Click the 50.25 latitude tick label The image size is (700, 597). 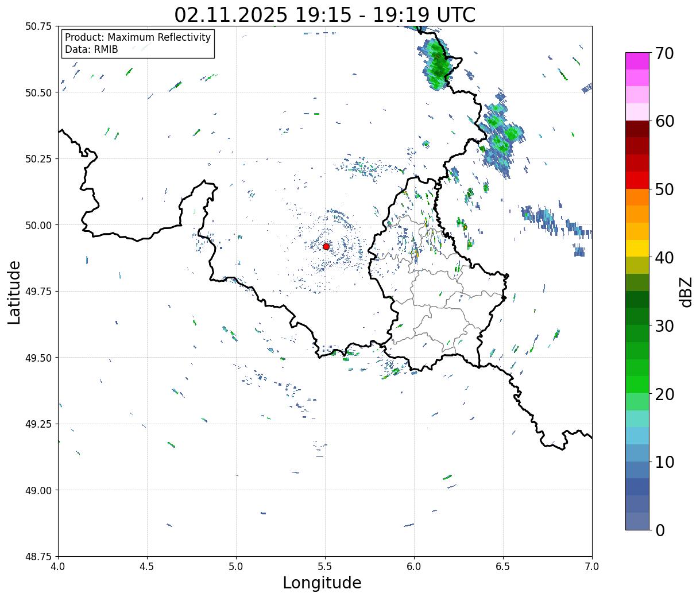click(x=38, y=159)
